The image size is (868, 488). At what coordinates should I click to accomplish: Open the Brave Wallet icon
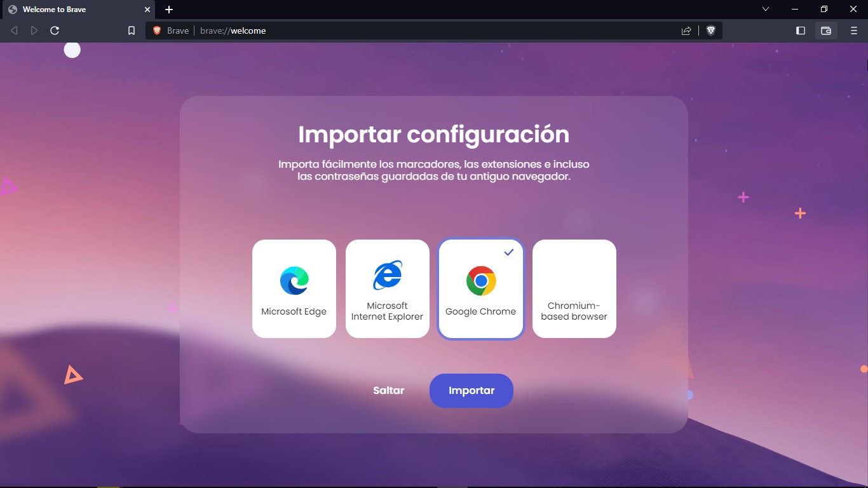click(x=826, y=30)
